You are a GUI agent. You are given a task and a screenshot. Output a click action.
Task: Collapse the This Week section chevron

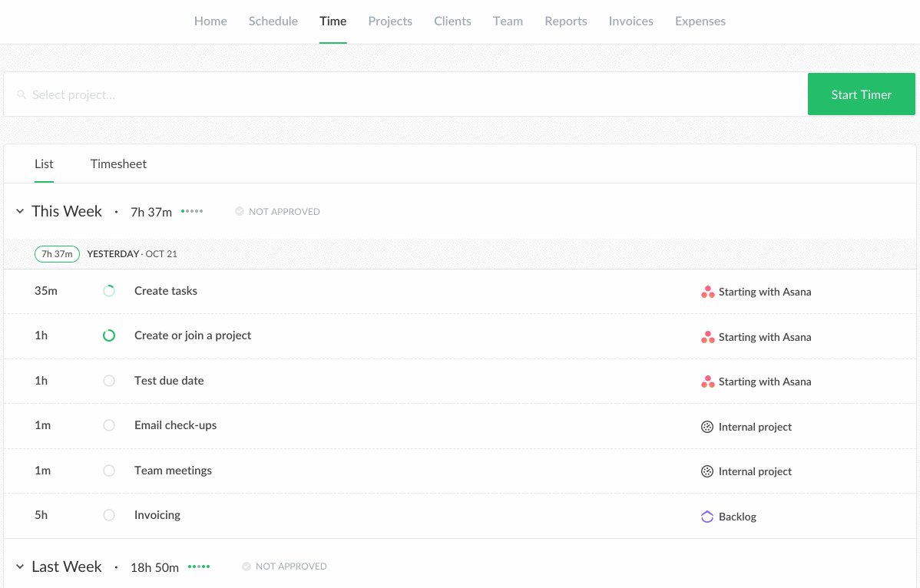coord(20,211)
